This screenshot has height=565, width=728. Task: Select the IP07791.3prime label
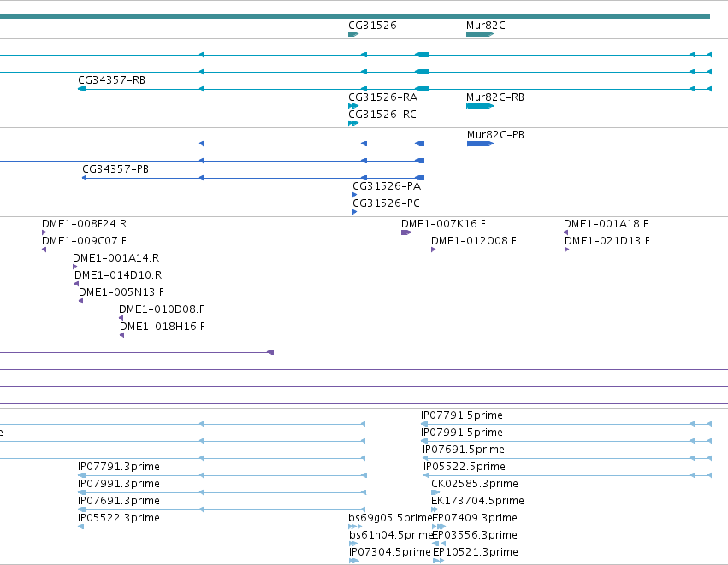(119, 467)
